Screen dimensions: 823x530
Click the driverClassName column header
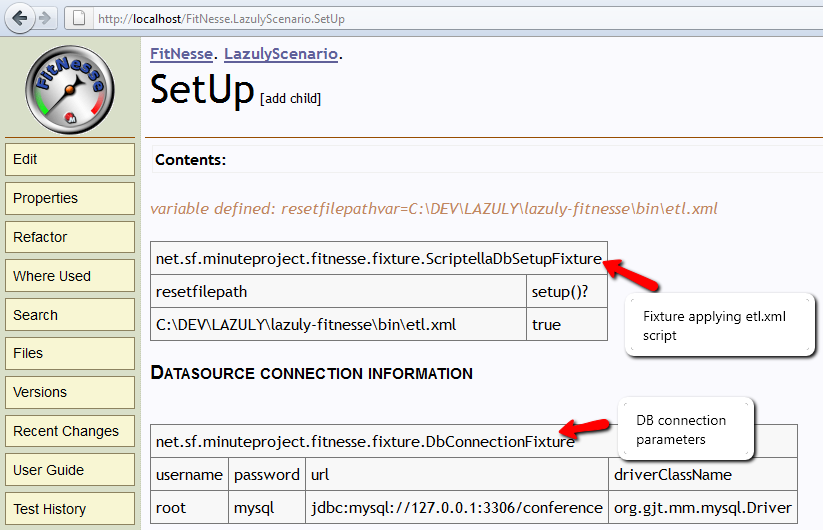(x=703, y=474)
